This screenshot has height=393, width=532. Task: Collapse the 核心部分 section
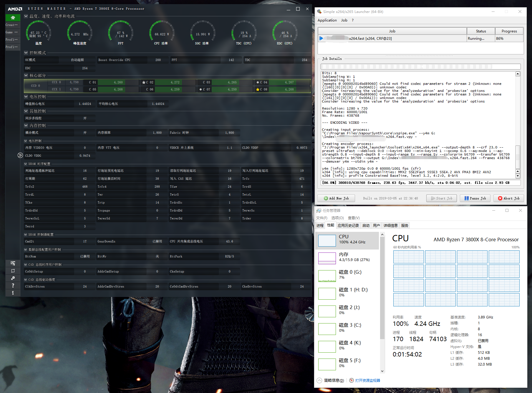[x=26, y=75]
